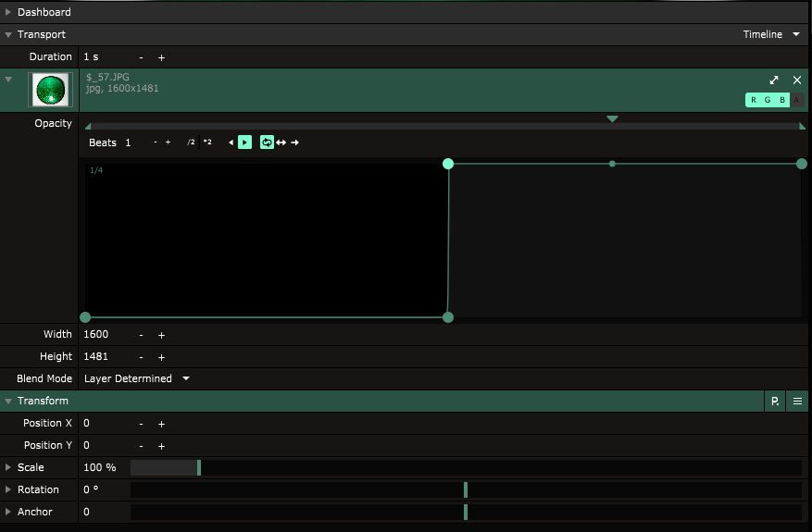
Task: Double the beats with the *2 button
Action: 207,142
